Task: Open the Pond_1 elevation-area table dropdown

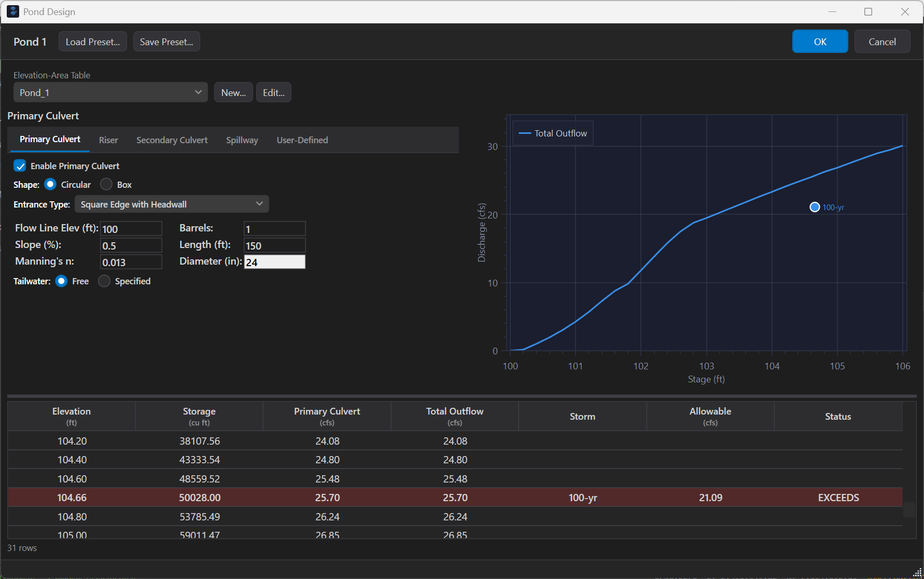Action: (x=110, y=92)
